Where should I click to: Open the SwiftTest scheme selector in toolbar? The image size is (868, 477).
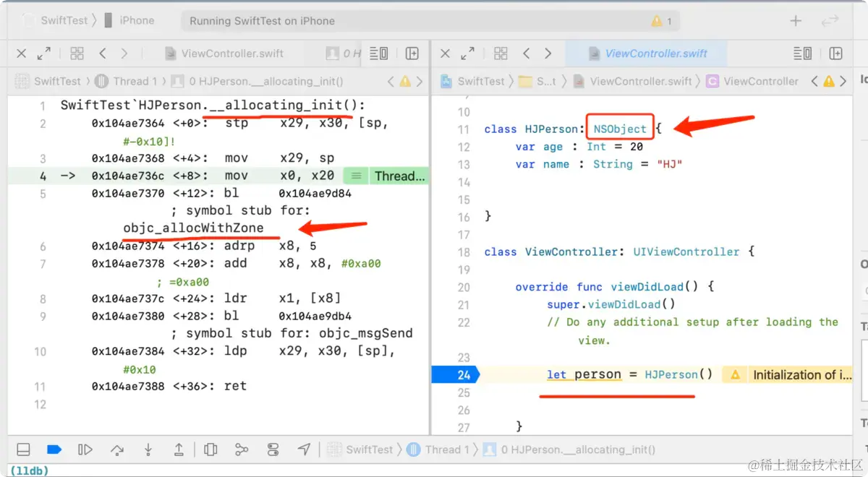point(56,20)
